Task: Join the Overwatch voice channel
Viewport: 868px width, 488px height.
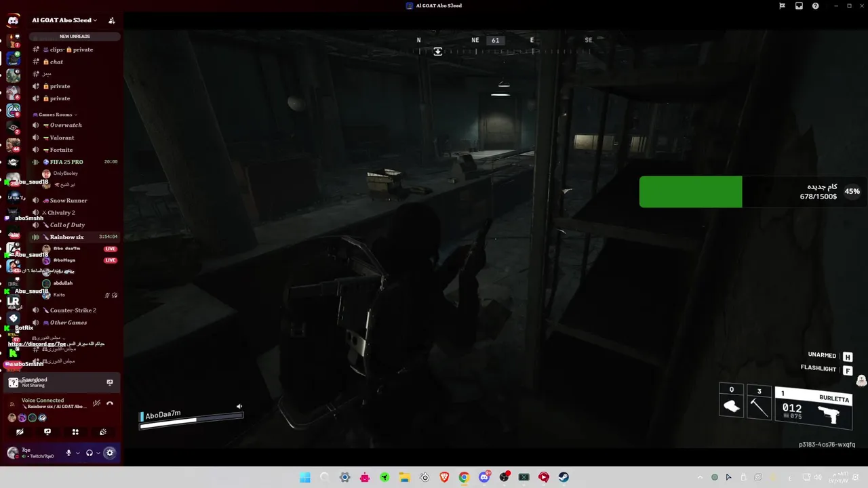Action: point(75,125)
